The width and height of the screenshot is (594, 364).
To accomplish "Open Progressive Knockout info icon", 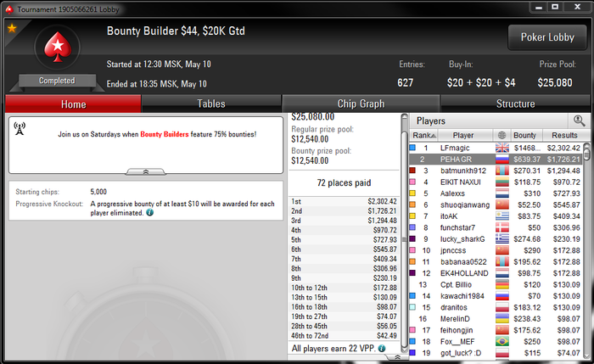I will pyautogui.click(x=150, y=212).
